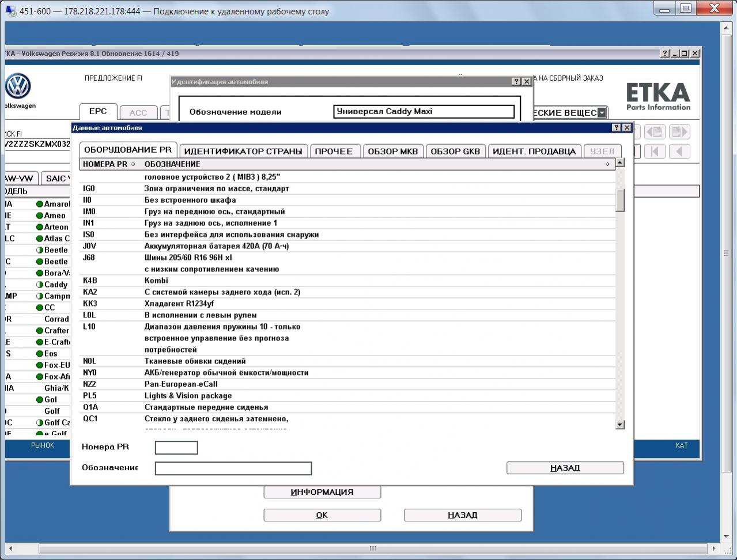Select the KA2 камеры заднего хода row
737x560 pixels.
tap(347, 292)
